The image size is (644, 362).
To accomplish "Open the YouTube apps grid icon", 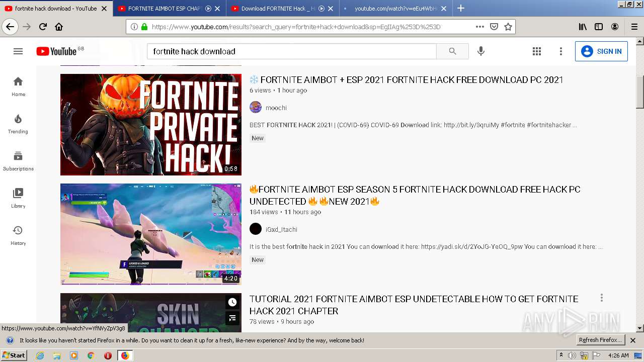I will click(x=537, y=51).
